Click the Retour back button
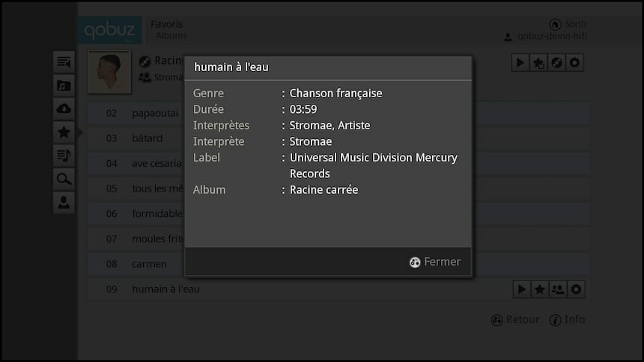Screen dimensions: 644x362 click(x=515, y=319)
